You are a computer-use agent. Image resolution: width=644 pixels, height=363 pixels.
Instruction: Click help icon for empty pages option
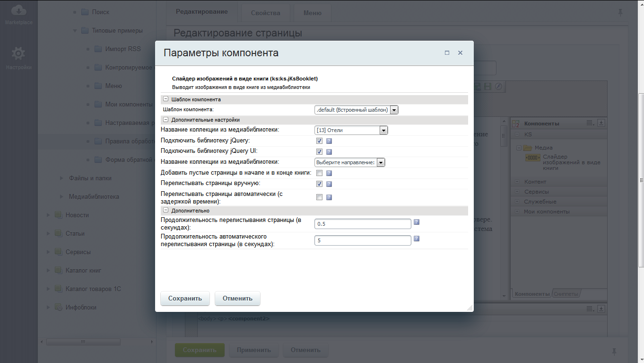[329, 173]
